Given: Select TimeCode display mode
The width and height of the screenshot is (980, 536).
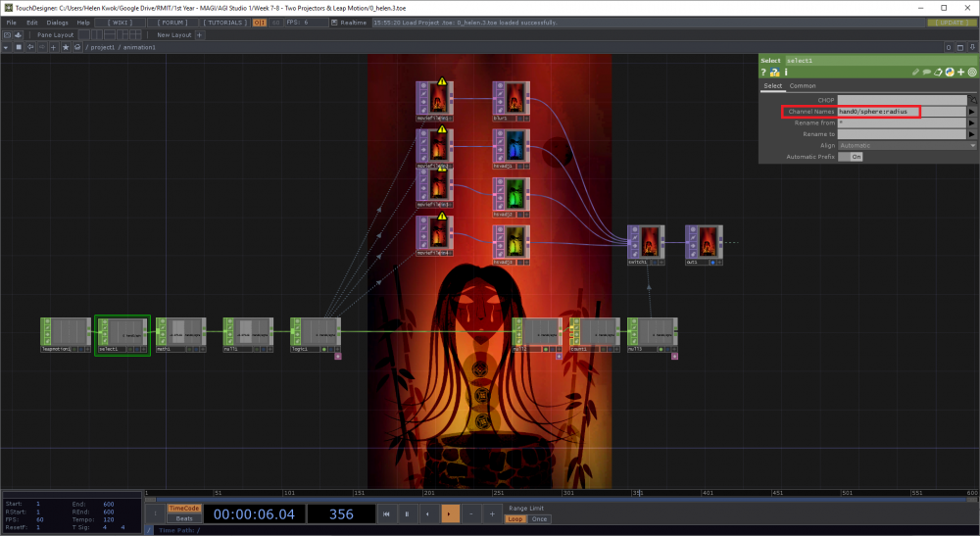Looking at the screenshot, I should (x=184, y=509).
